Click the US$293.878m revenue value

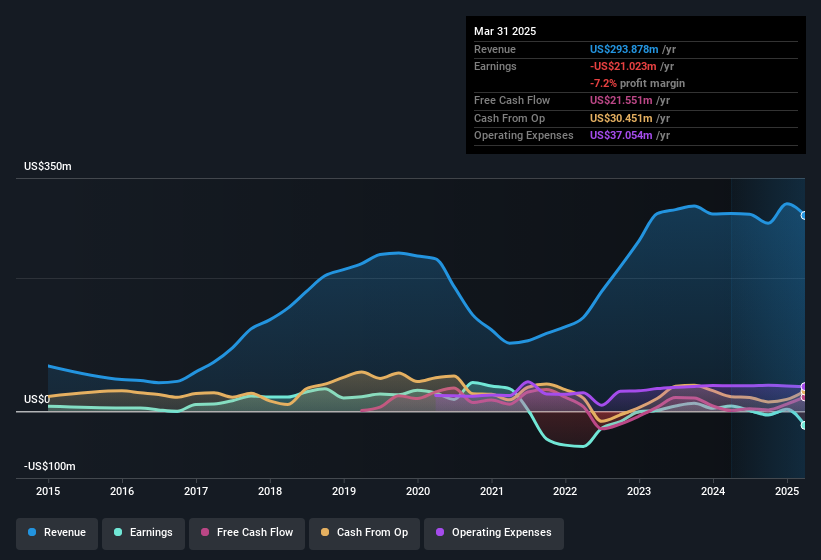pyautogui.click(x=624, y=49)
